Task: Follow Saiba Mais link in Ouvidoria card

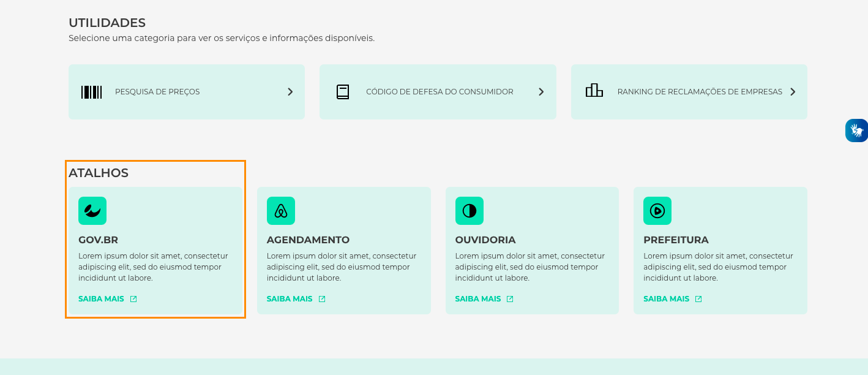Action: (478, 299)
